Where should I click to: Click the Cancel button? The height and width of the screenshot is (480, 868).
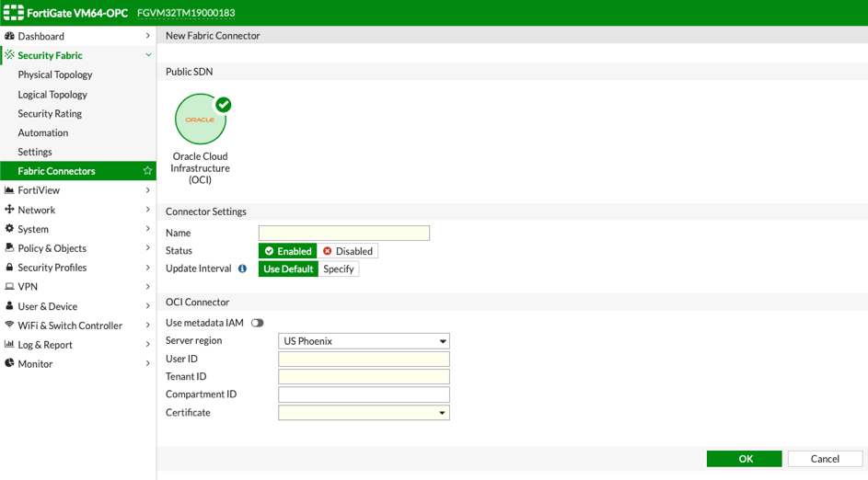(x=825, y=459)
